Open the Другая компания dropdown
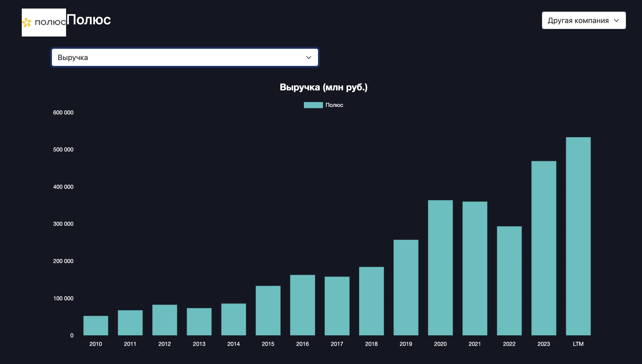This screenshot has height=364, width=642. pyautogui.click(x=584, y=20)
